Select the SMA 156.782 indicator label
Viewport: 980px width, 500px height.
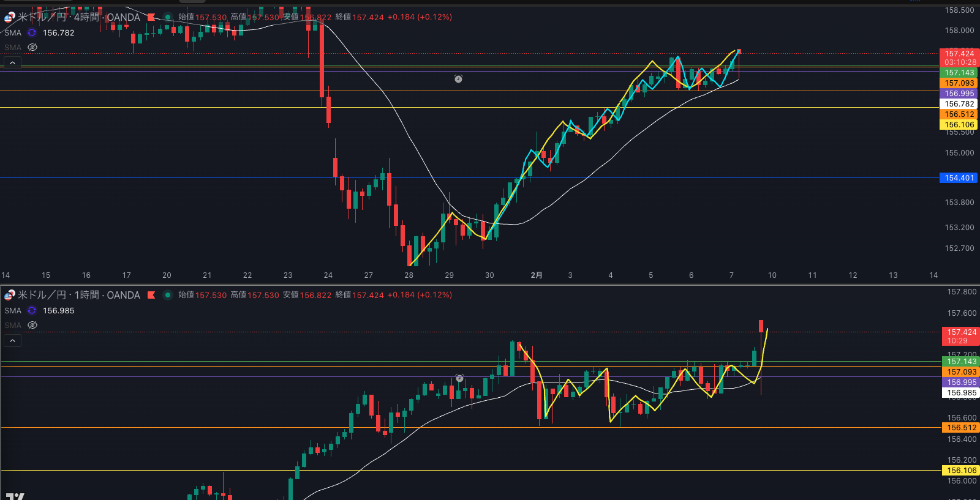[x=58, y=33]
